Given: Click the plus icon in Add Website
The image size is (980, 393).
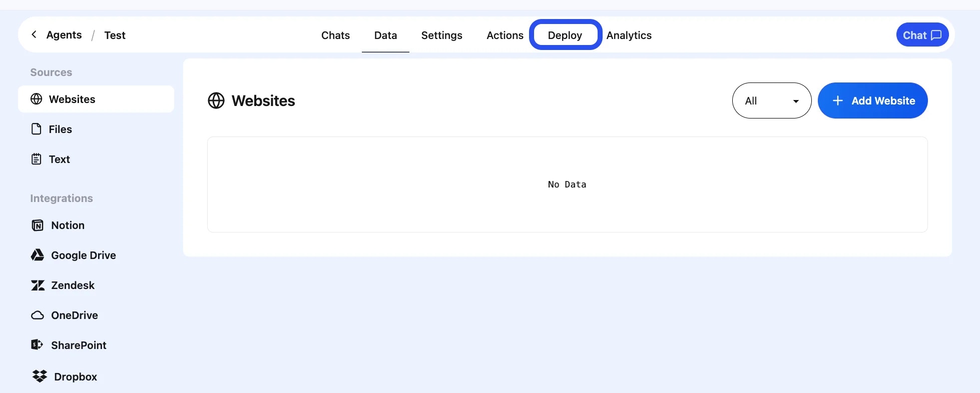Looking at the screenshot, I should tap(838, 100).
